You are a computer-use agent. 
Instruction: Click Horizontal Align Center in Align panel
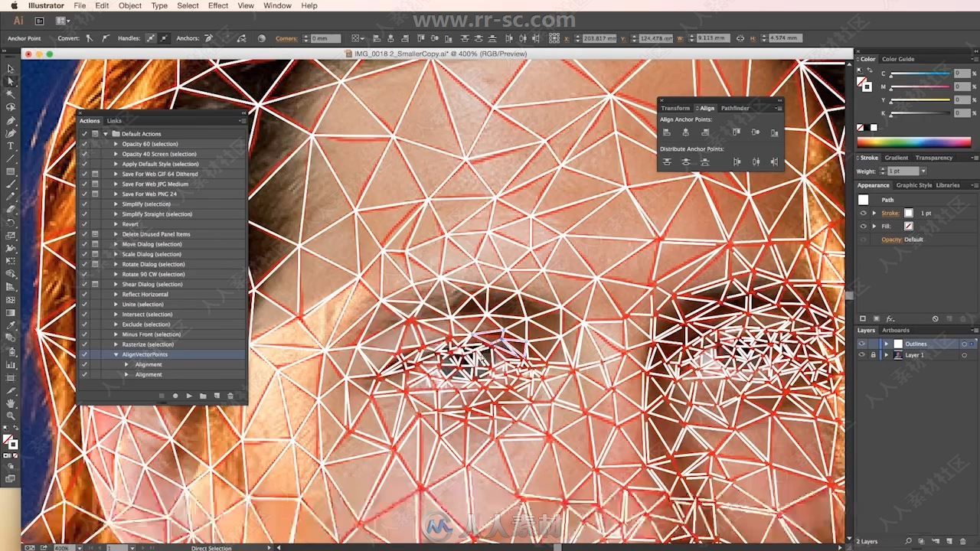(x=686, y=132)
